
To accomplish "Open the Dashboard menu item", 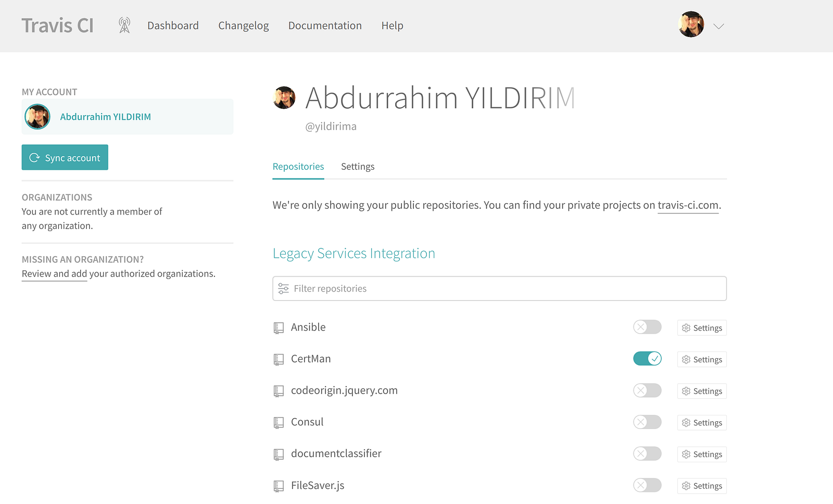I will click(173, 26).
